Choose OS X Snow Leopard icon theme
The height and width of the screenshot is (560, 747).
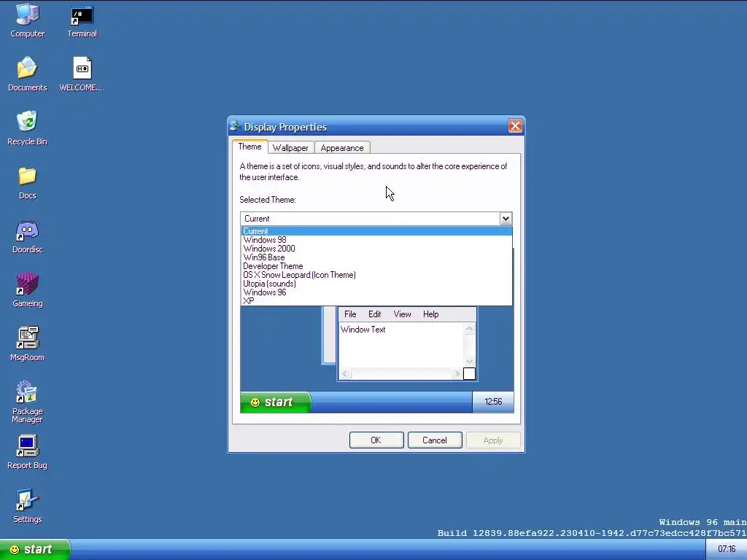point(376,275)
